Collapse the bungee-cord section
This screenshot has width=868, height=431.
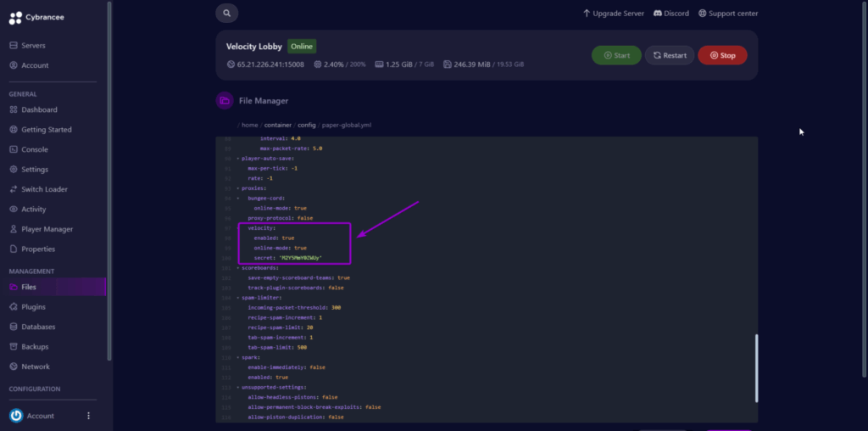click(238, 199)
